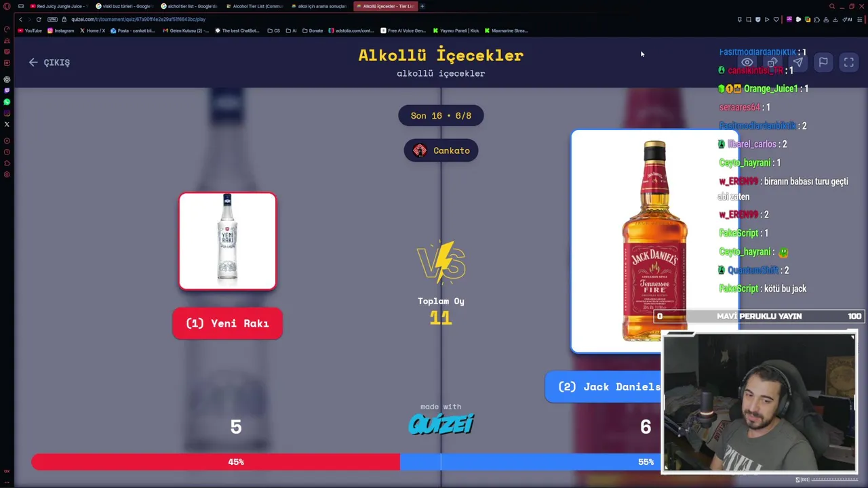Switch to Alcohol Tier List (Commu tab
This screenshot has width=868, height=488.
[x=255, y=6]
